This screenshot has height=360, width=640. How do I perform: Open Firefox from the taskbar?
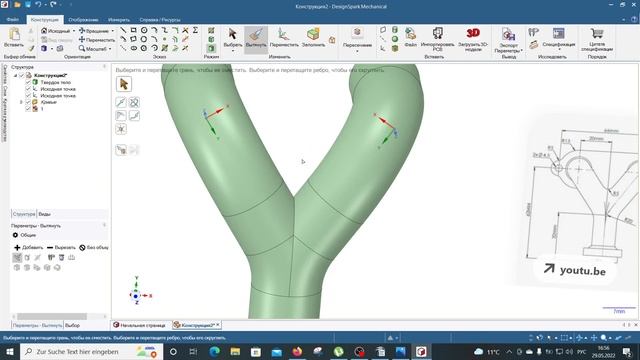tap(297, 351)
